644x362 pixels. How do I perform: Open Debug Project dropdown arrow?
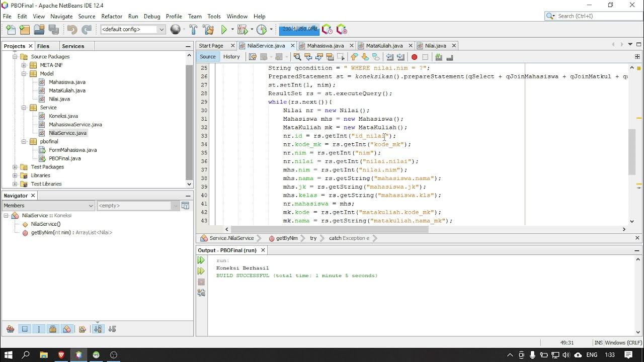click(251, 30)
